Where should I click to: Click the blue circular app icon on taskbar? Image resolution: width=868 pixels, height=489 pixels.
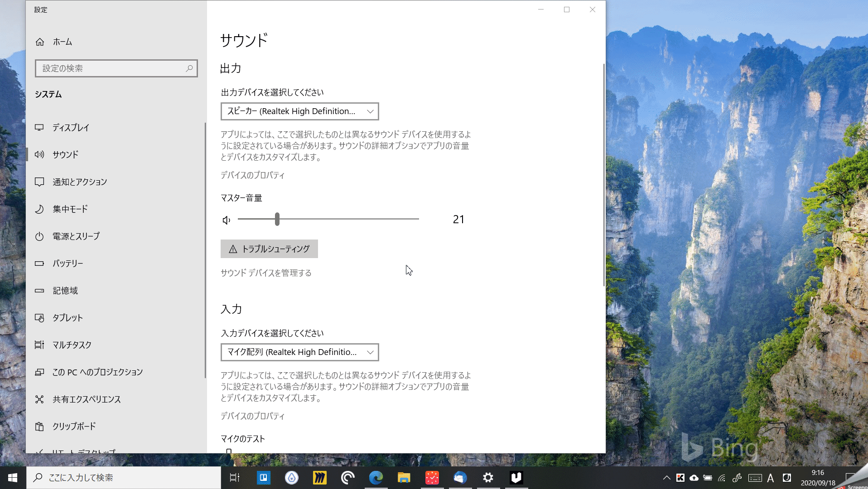(x=292, y=478)
